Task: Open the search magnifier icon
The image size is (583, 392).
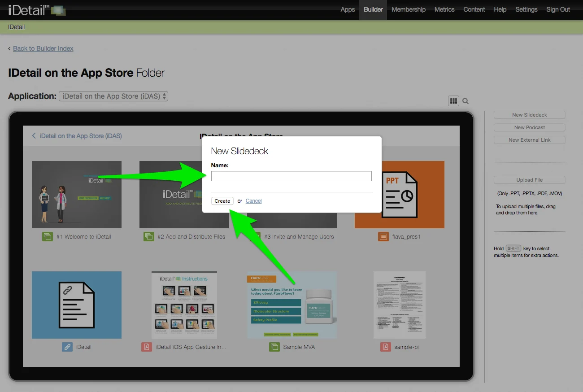Action: click(x=466, y=101)
